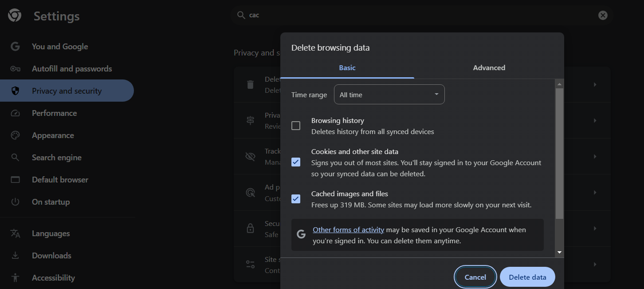Click the Performance speedometer icon

15,113
